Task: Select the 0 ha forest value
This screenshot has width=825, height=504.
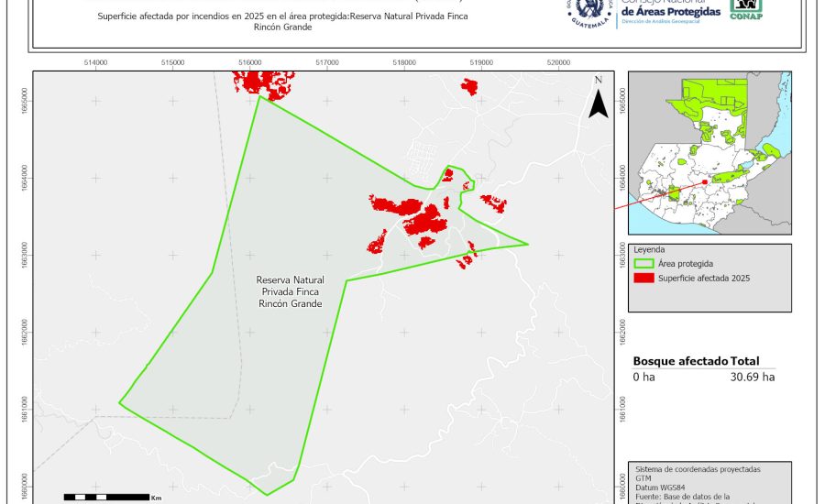Action: [x=643, y=377]
